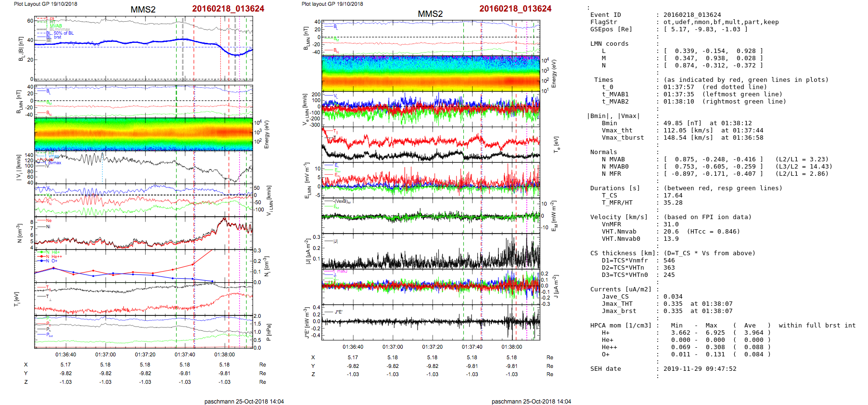This screenshot has height=405, width=868.
Task: Click the MMS2 title above the right plot
Action: coord(430,14)
